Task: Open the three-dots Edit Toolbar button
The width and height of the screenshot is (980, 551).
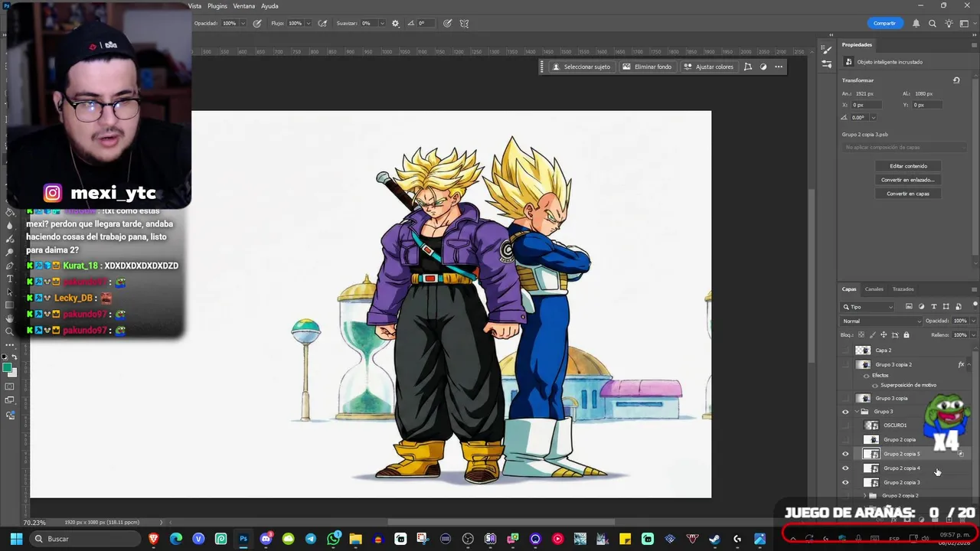Action: [9, 344]
